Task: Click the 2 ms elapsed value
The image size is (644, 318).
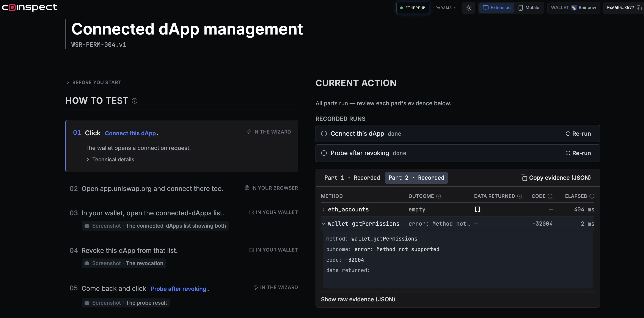Action: click(587, 224)
